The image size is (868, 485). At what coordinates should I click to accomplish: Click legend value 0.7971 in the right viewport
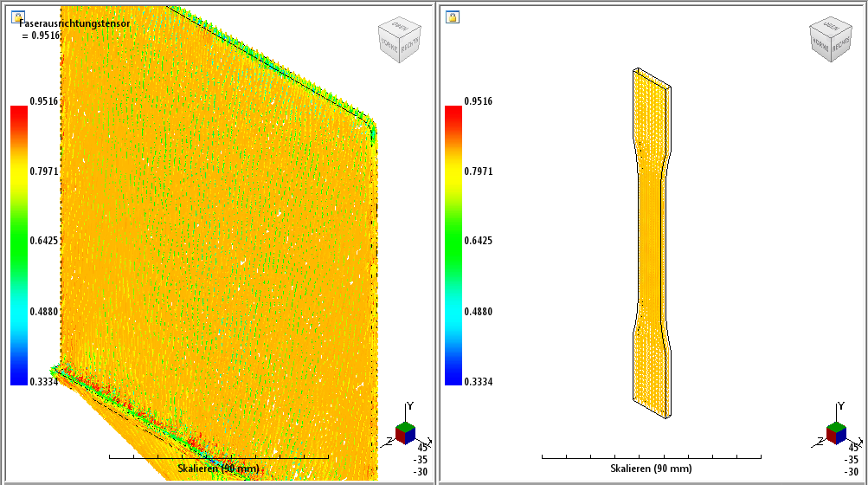point(479,171)
